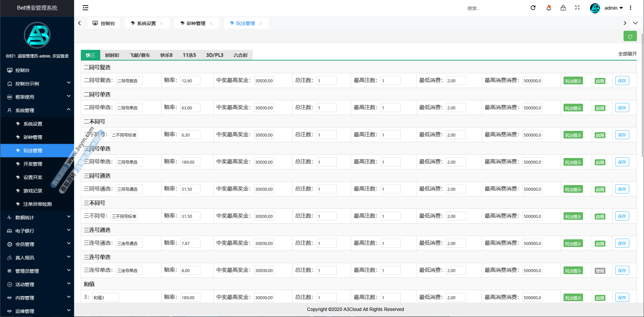Toggle the 启用 status for 三同号通选
The height and width of the screenshot is (317, 644).
(600, 190)
